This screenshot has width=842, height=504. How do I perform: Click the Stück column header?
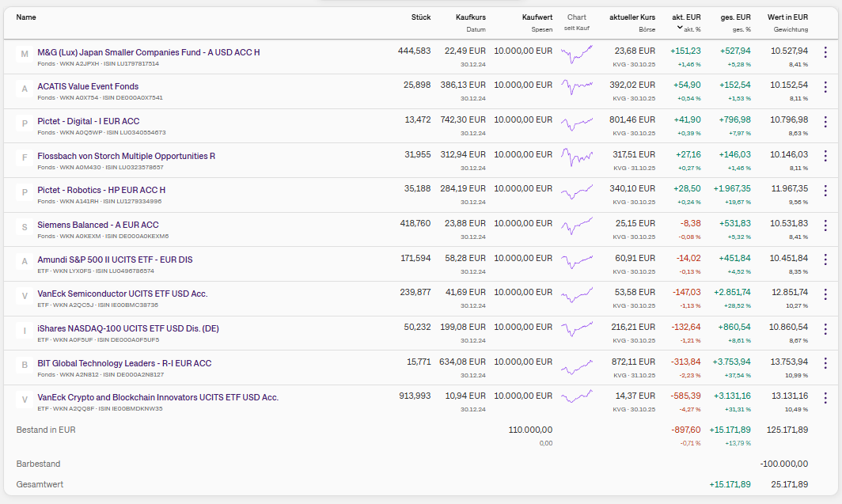point(421,17)
